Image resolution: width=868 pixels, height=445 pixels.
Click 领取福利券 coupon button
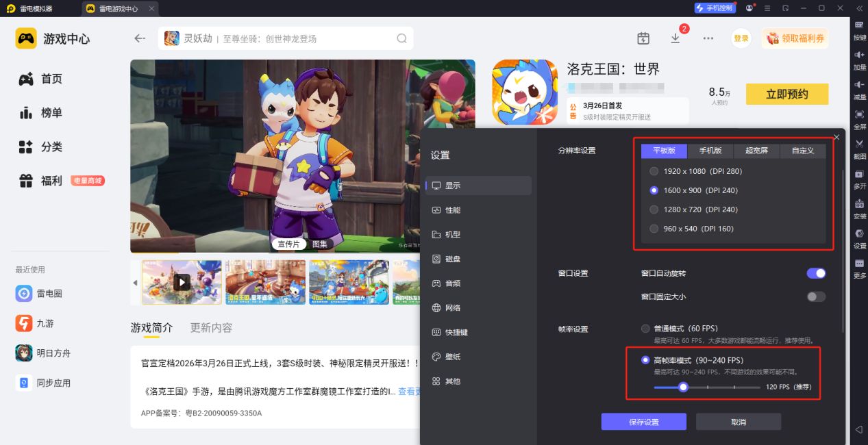pyautogui.click(x=795, y=38)
